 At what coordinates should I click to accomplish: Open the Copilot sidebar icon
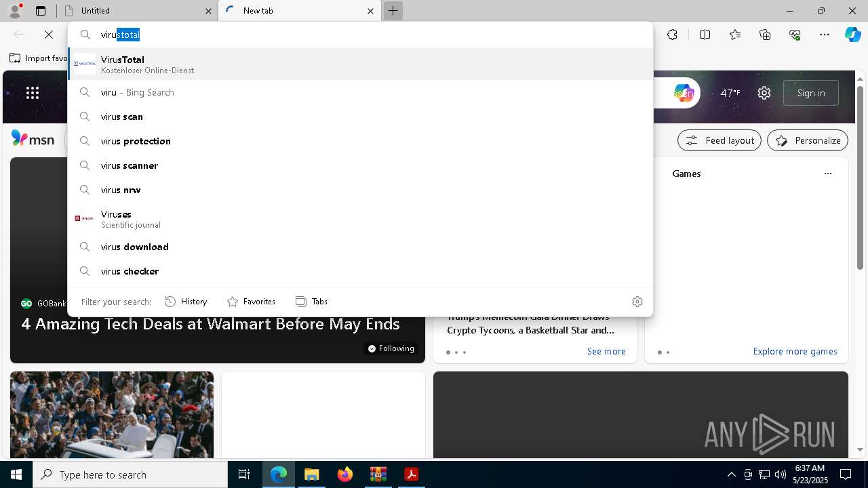tap(852, 35)
